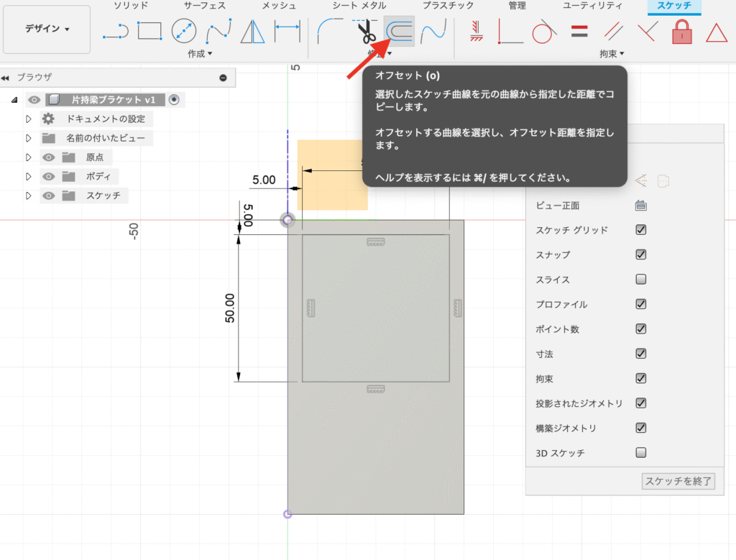Image resolution: width=736 pixels, height=560 pixels.
Task: Select the Fit Point Spline tool
Action: [220, 31]
